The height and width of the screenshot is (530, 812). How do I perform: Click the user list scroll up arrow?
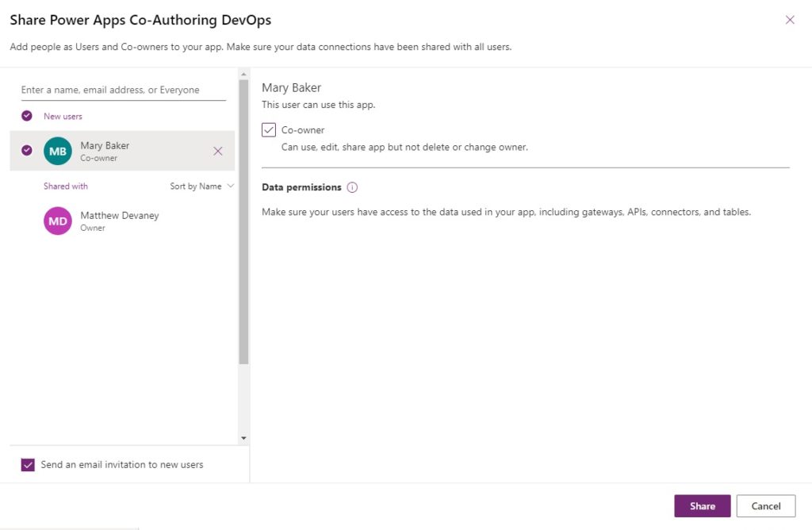[243, 74]
